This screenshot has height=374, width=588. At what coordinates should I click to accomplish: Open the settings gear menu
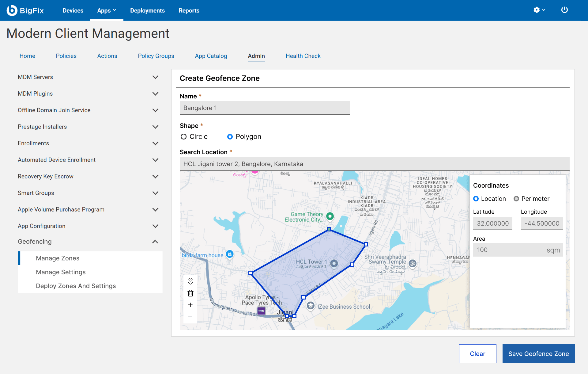pyautogui.click(x=539, y=10)
